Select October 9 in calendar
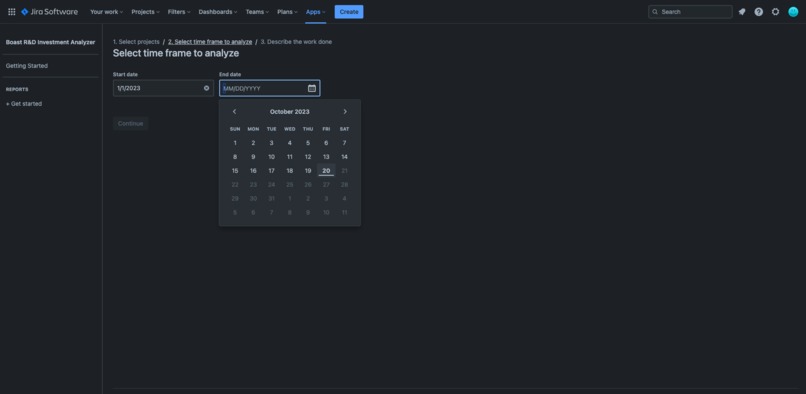 (253, 157)
